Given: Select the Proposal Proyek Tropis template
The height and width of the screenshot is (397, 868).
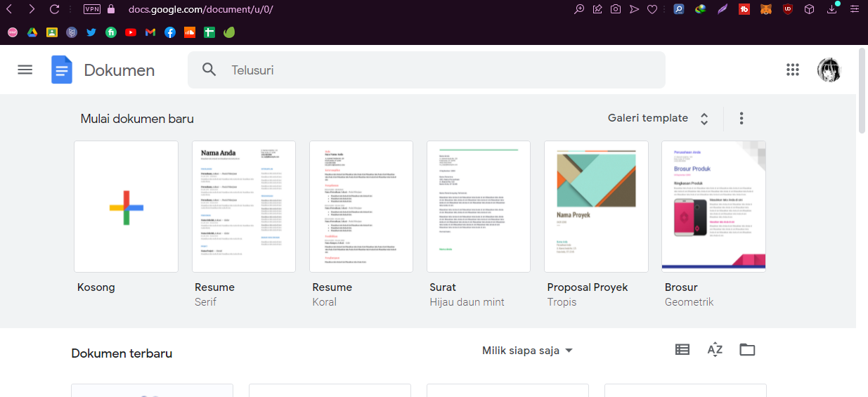Looking at the screenshot, I should tap(596, 207).
